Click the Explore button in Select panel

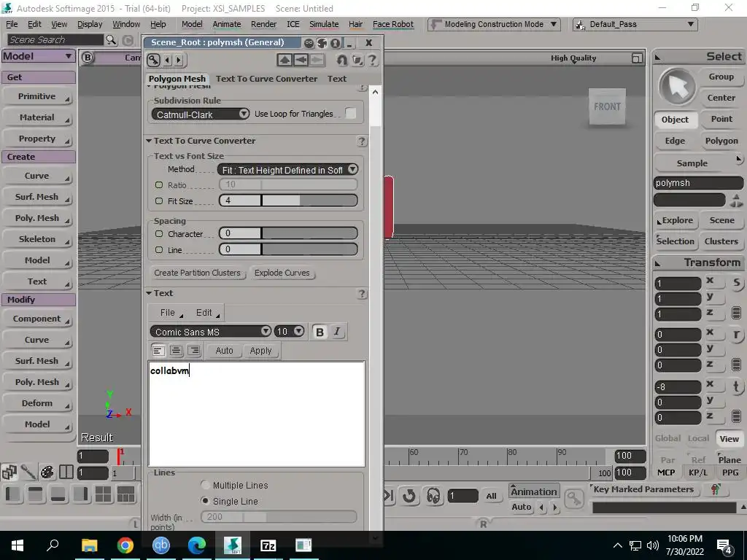(x=677, y=220)
